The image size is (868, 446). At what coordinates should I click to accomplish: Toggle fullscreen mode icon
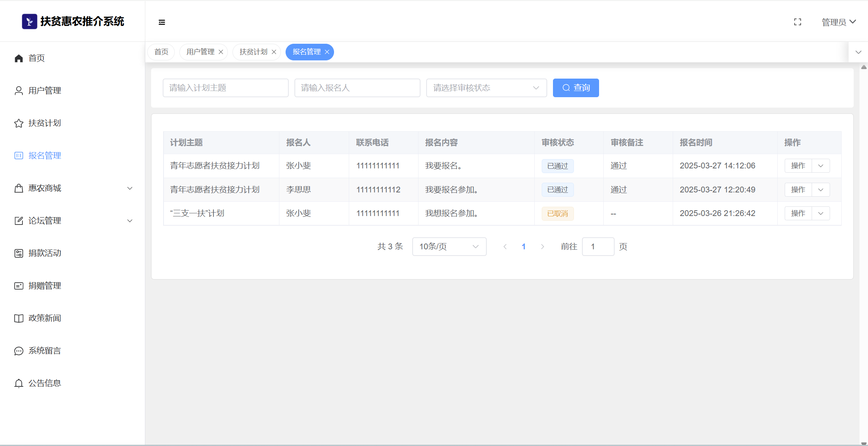point(797,22)
